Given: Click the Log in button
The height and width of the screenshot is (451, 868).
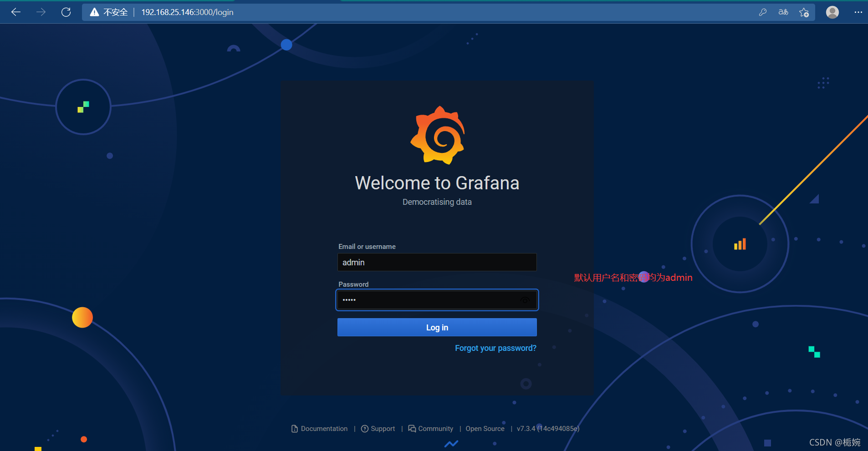Looking at the screenshot, I should tap(437, 327).
